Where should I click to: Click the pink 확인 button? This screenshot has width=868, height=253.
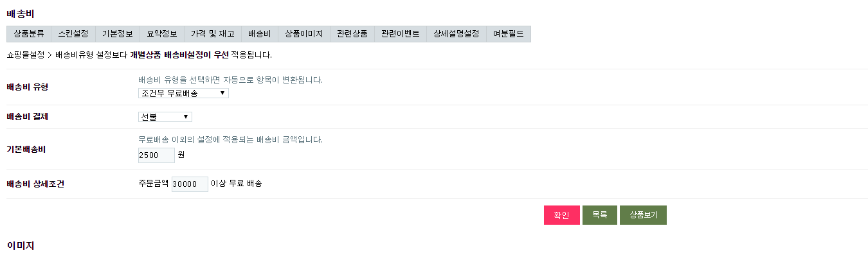(562, 215)
